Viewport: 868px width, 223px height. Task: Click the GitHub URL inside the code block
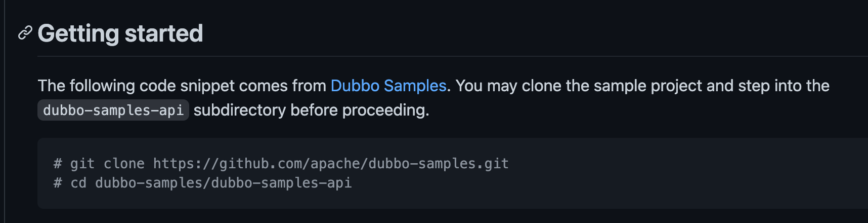click(x=331, y=164)
